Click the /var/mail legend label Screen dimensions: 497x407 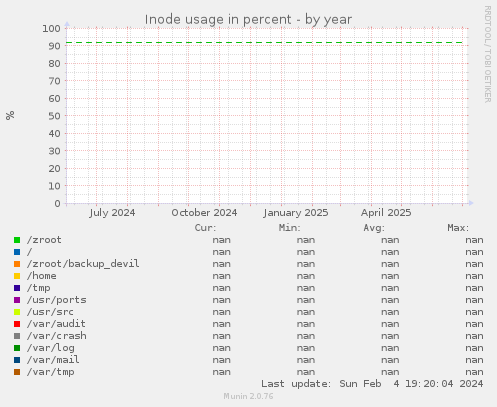point(53,360)
